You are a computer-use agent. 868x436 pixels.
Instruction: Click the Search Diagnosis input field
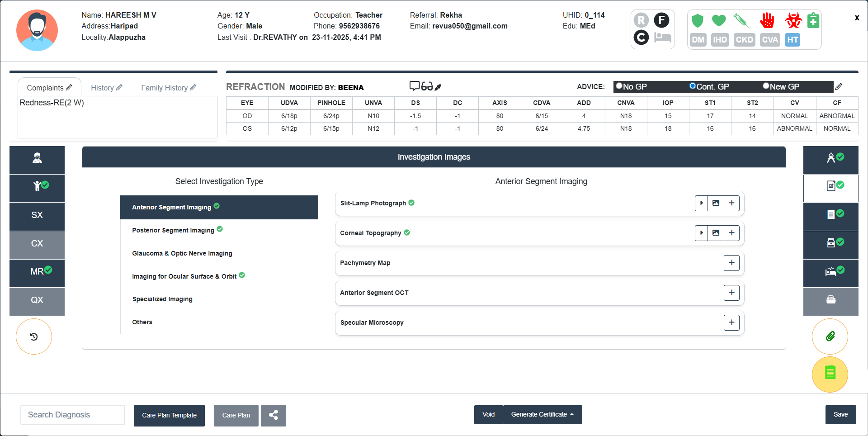click(72, 415)
